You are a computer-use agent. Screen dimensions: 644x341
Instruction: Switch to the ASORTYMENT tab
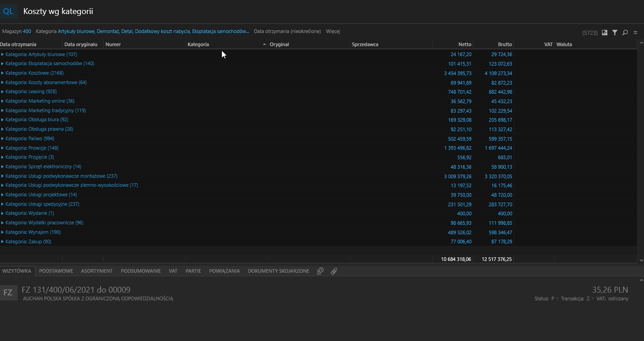pos(97,271)
